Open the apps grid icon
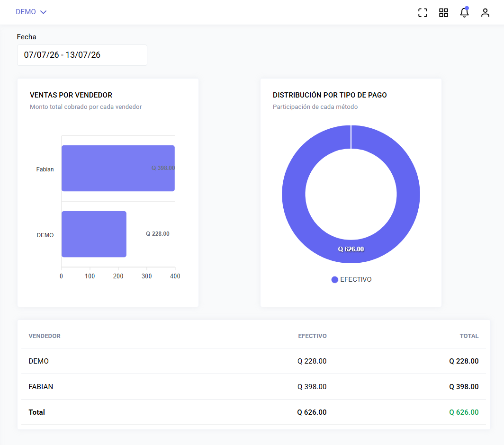The width and height of the screenshot is (504, 445). [443, 12]
